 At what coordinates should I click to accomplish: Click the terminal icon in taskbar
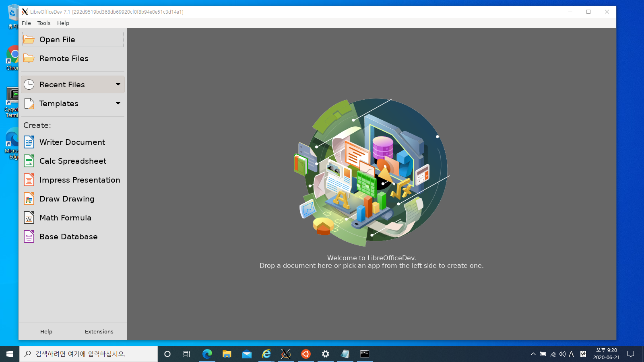tap(365, 354)
